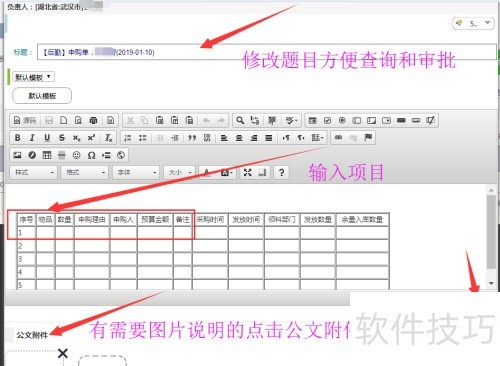Screen dimensions: 500x366
Task: Toggle Subscript formatting
Action: (x=76, y=138)
